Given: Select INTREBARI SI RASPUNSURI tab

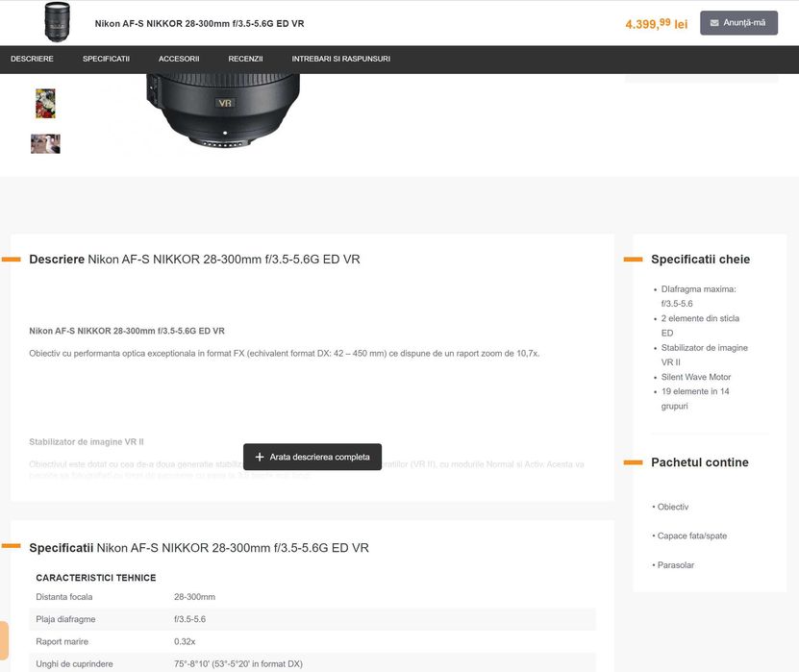Looking at the screenshot, I should coord(341,59).
